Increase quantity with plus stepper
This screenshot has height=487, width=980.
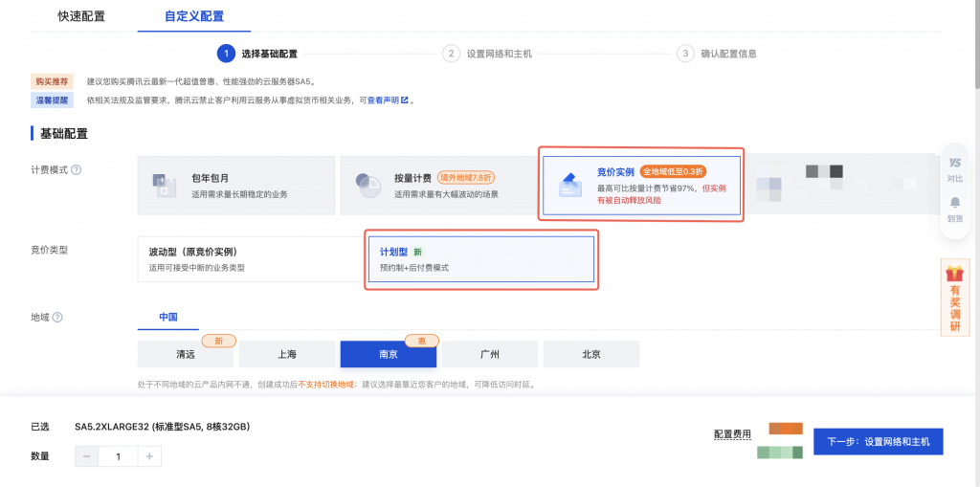(x=149, y=456)
